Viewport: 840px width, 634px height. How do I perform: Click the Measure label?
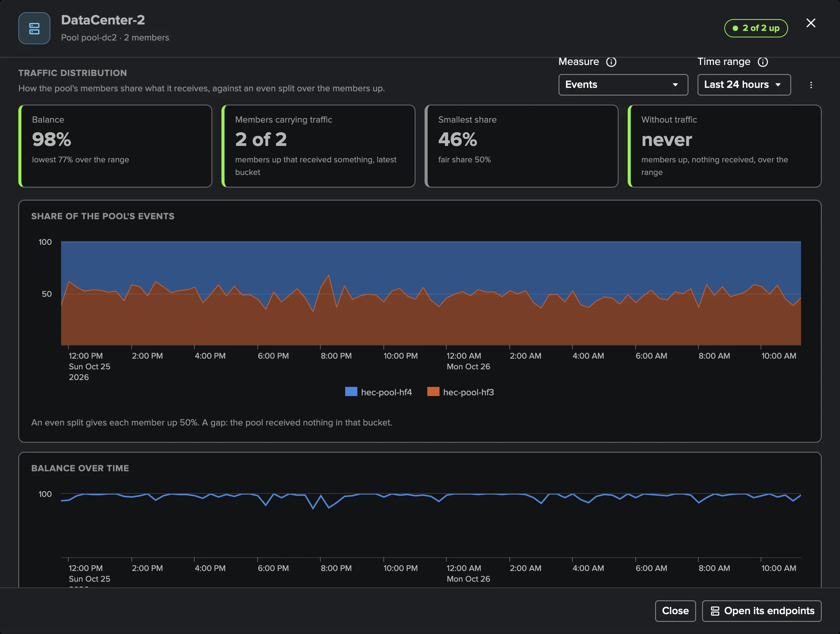tap(579, 61)
